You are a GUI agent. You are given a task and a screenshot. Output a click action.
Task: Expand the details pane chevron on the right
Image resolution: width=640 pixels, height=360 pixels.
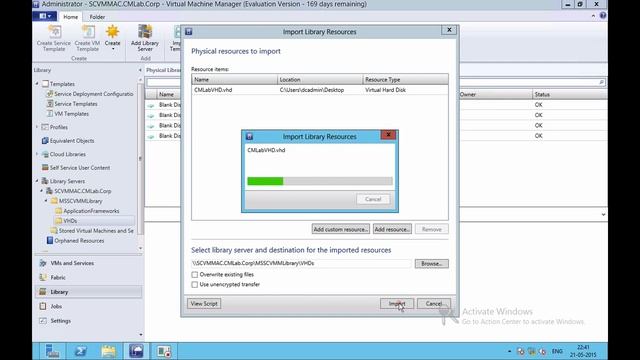603,215
